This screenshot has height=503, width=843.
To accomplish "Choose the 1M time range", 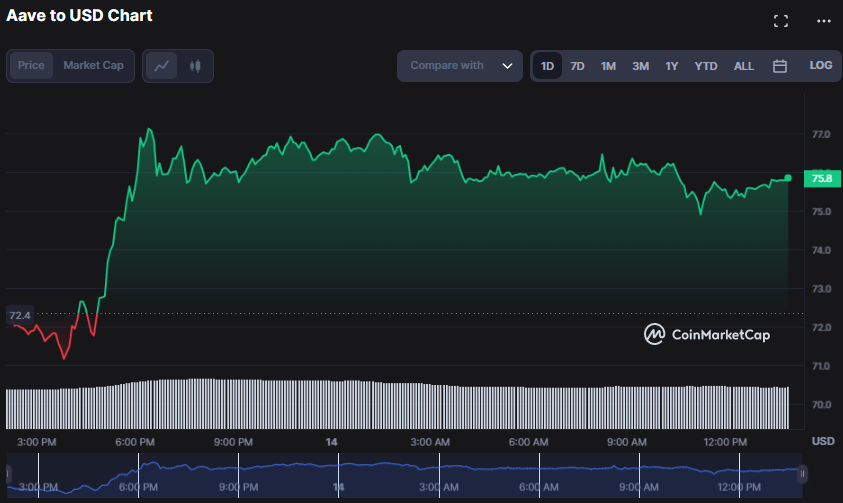I will point(608,66).
